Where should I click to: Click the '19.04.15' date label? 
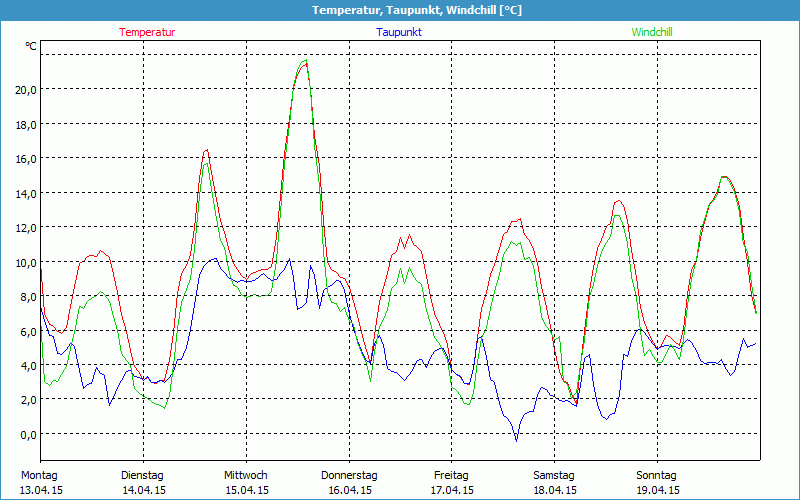click(658, 490)
